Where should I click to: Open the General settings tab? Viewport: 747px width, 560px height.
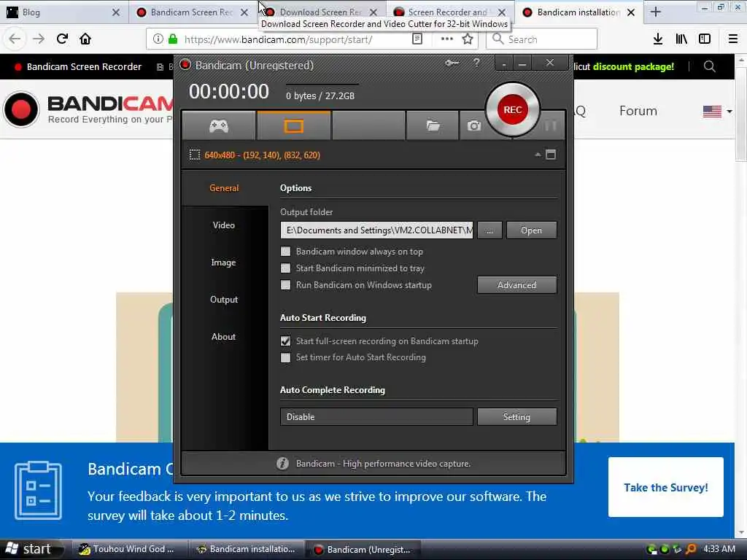(224, 187)
